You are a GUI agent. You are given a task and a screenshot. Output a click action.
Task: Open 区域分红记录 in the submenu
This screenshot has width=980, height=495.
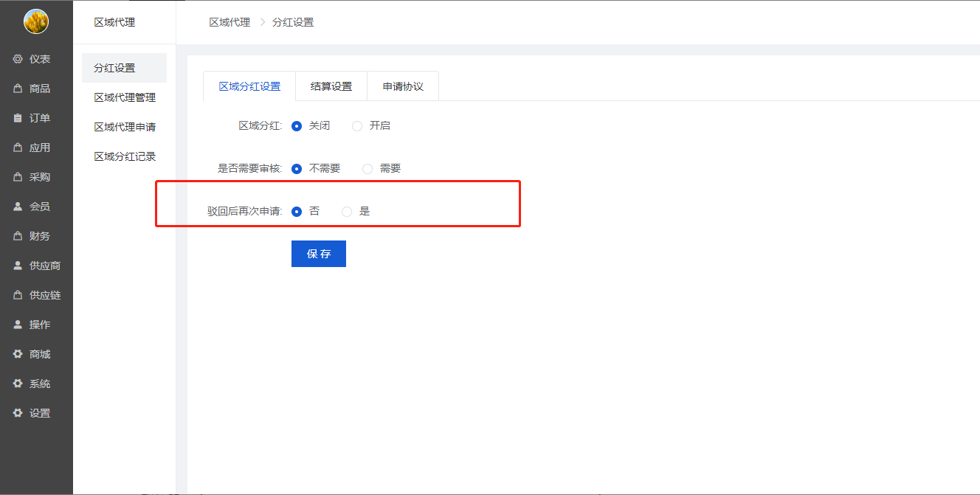[x=125, y=156]
